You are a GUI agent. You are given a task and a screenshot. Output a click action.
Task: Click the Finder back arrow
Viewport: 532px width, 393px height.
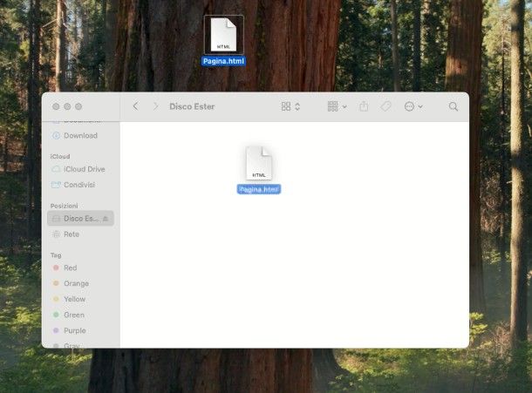click(x=135, y=106)
